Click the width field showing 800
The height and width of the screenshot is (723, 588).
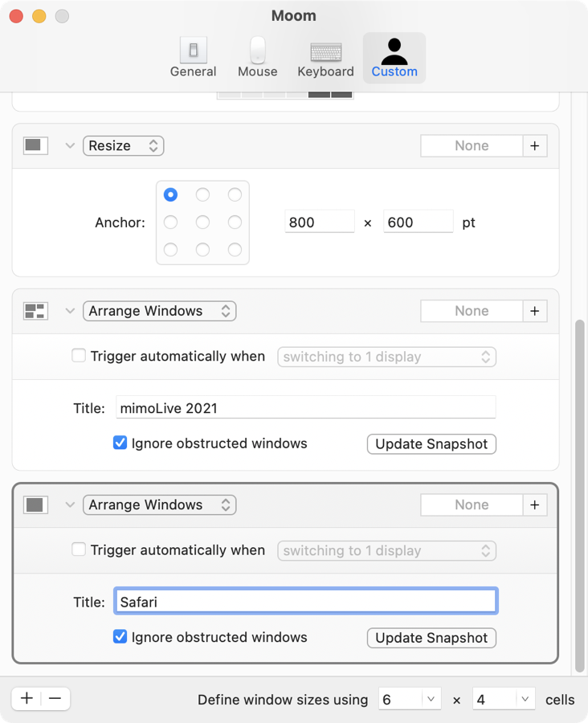pyautogui.click(x=319, y=223)
